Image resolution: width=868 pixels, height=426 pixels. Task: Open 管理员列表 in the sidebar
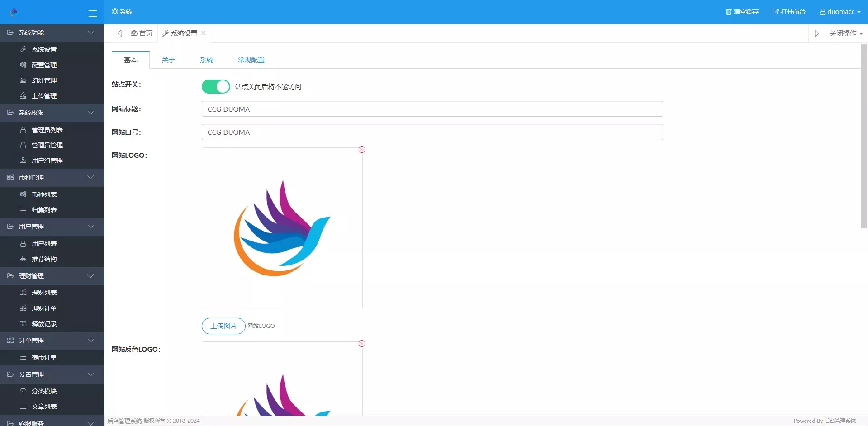click(x=47, y=130)
